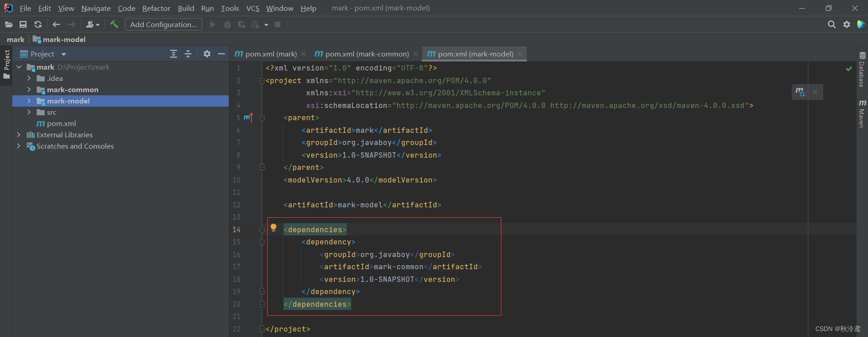868x337 pixels.
Task: Close the pom.xml (mark-common) tab
Action: pos(416,54)
